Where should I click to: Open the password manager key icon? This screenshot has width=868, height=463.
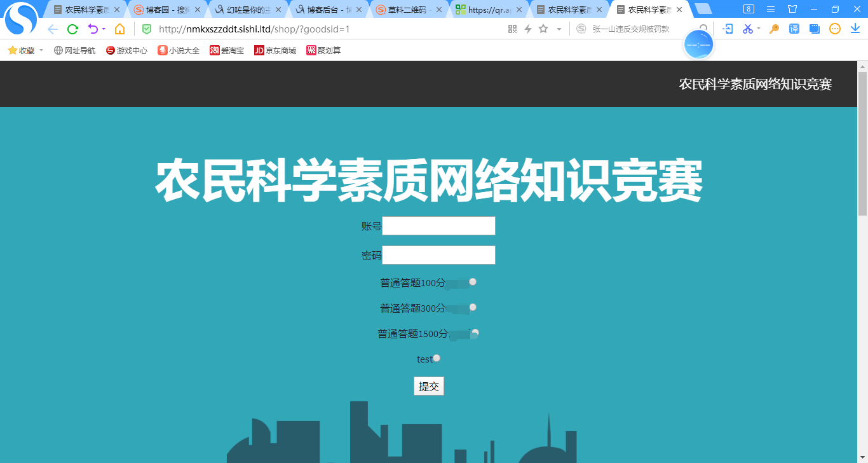(774, 29)
